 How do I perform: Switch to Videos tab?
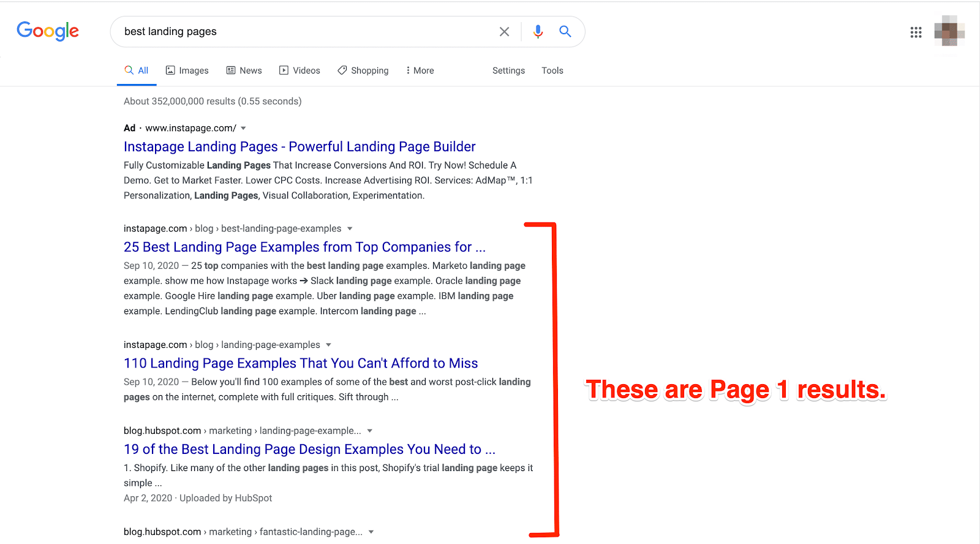point(300,70)
